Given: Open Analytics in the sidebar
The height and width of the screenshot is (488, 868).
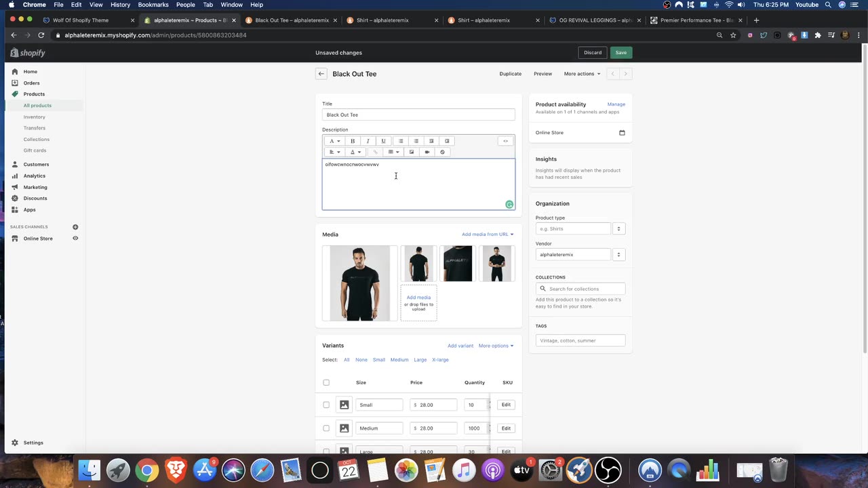Looking at the screenshot, I should pyautogui.click(x=35, y=176).
